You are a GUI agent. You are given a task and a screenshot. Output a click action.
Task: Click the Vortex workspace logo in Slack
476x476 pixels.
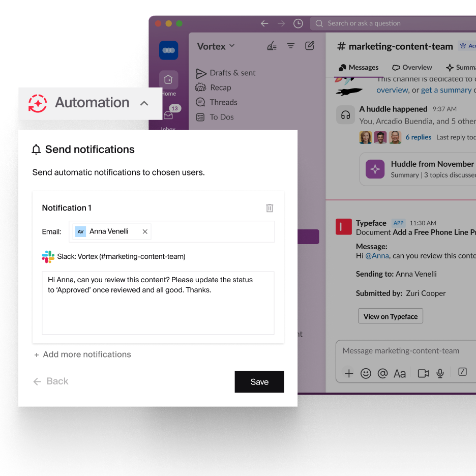(x=168, y=50)
